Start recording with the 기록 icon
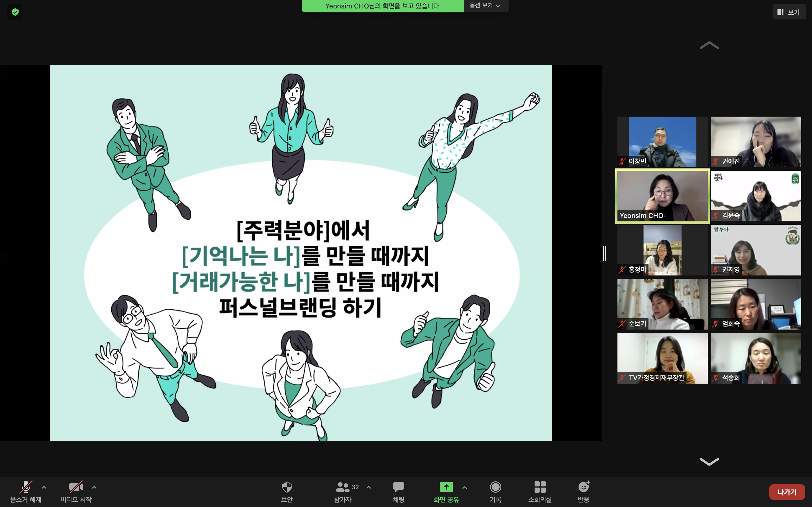This screenshot has height=507, width=812. (495, 487)
